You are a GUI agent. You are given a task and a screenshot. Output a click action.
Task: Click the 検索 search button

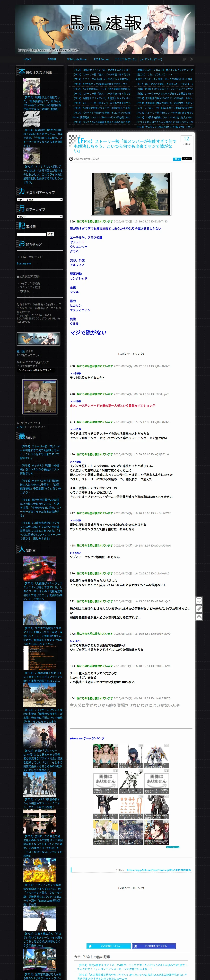click(50, 234)
